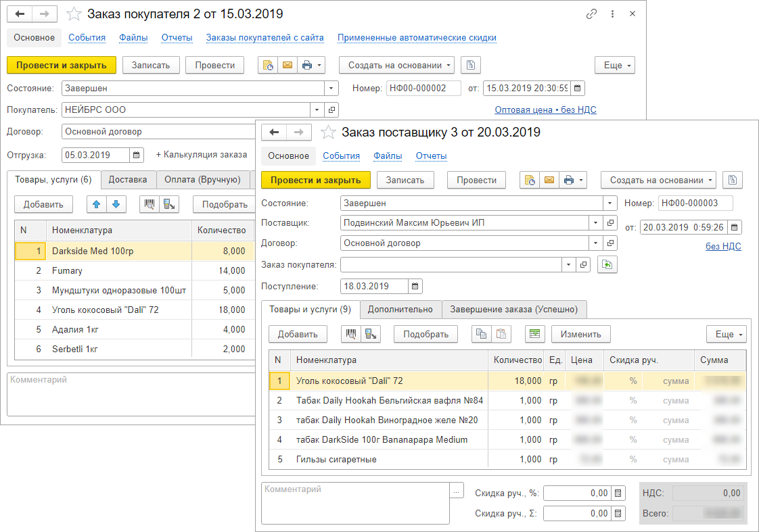This screenshot has height=532, width=759.
Task: Click Провести in supplier order
Action: [x=477, y=180]
